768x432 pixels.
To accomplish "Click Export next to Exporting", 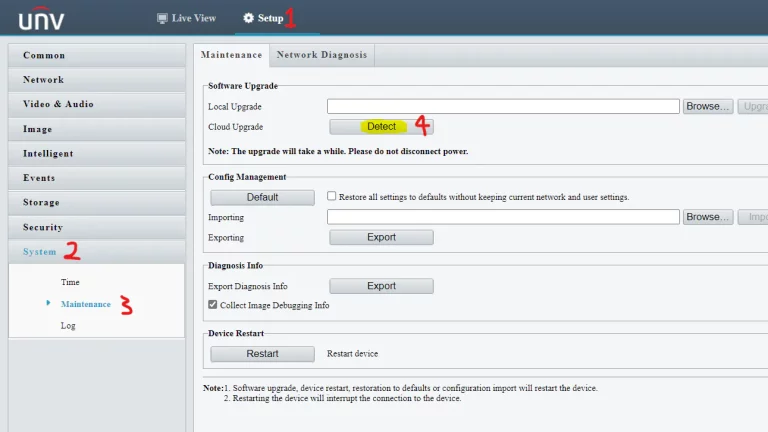I will click(381, 238).
